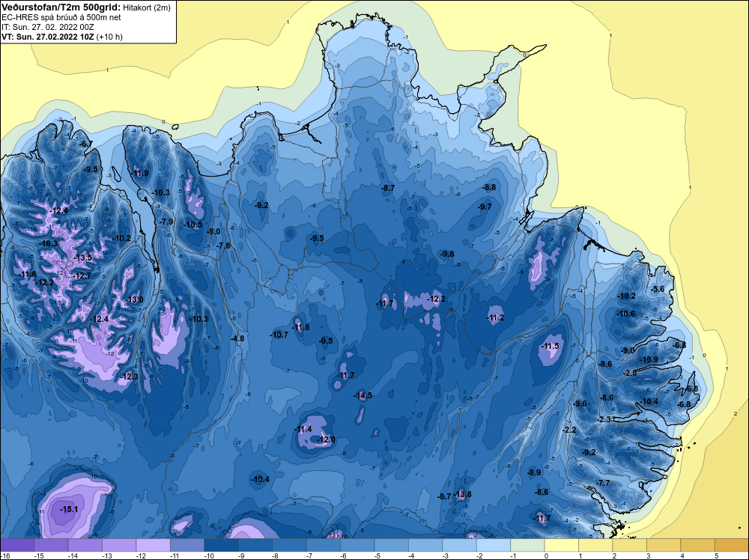The width and height of the screenshot is (749, 560).
Task: Click the -8.8 temperature value
Action: 489,188
